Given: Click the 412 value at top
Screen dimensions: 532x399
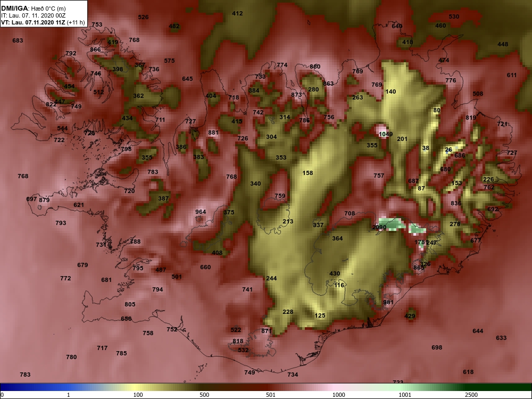Looking at the screenshot, I should tap(237, 13).
